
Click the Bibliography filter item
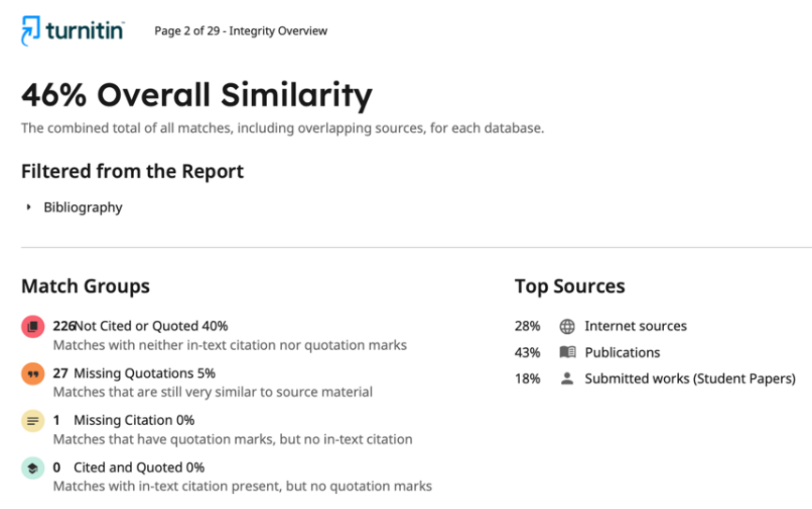82,208
